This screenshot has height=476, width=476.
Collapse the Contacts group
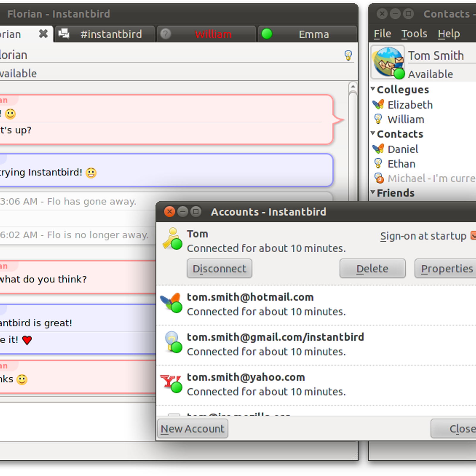click(373, 133)
